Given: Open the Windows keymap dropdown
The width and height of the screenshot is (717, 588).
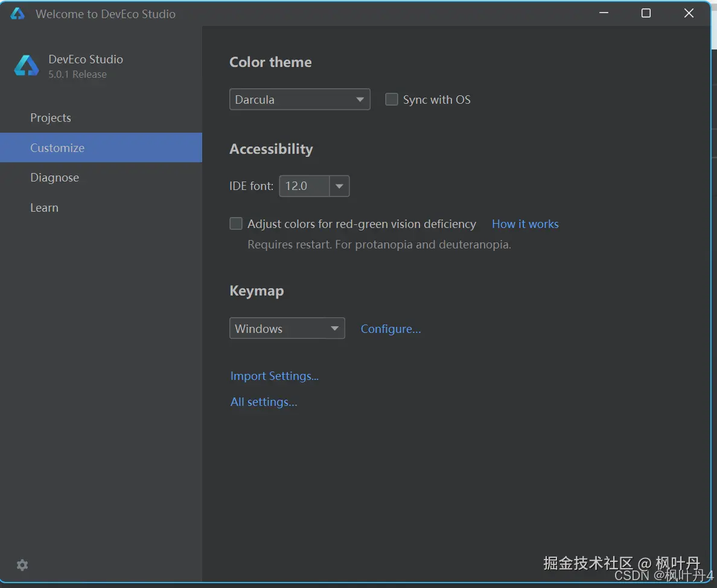Looking at the screenshot, I should pyautogui.click(x=287, y=328).
